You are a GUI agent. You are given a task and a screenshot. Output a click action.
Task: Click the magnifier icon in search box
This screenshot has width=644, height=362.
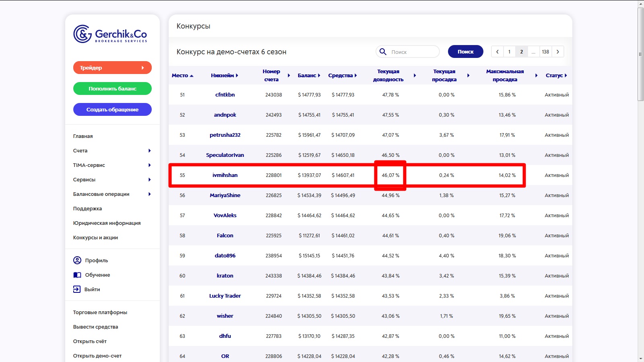pos(383,52)
